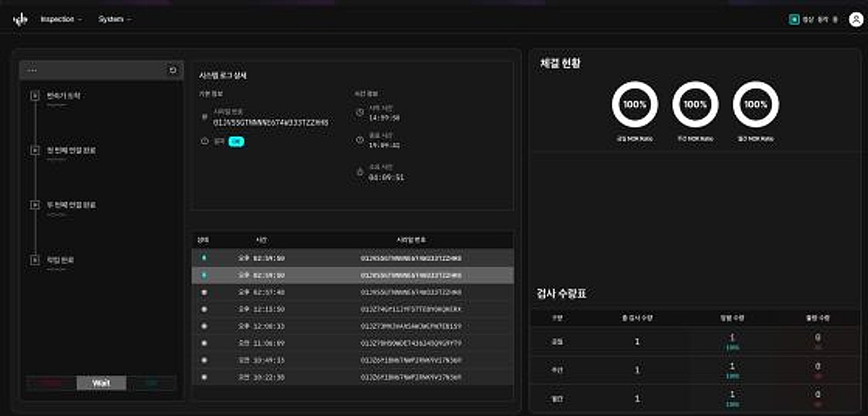868x416 pixels.
Task: Select the log row at 10:22:30
Action: pyautogui.click(x=353, y=377)
